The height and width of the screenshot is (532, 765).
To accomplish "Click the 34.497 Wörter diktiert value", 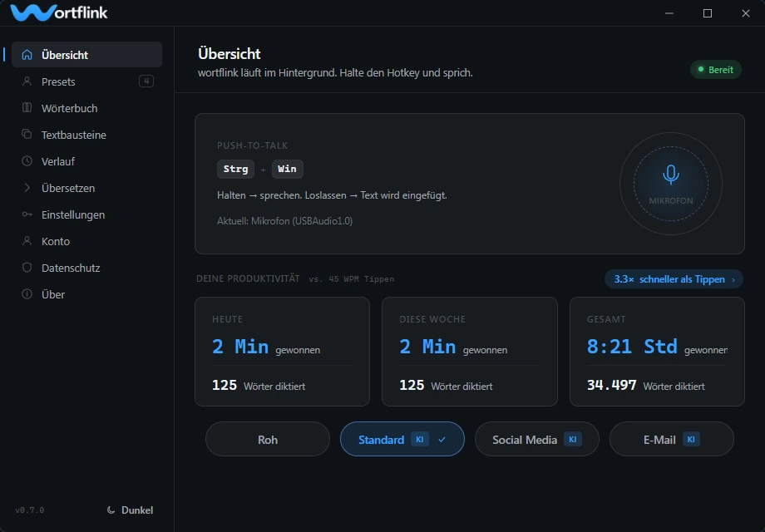I will click(645, 386).
